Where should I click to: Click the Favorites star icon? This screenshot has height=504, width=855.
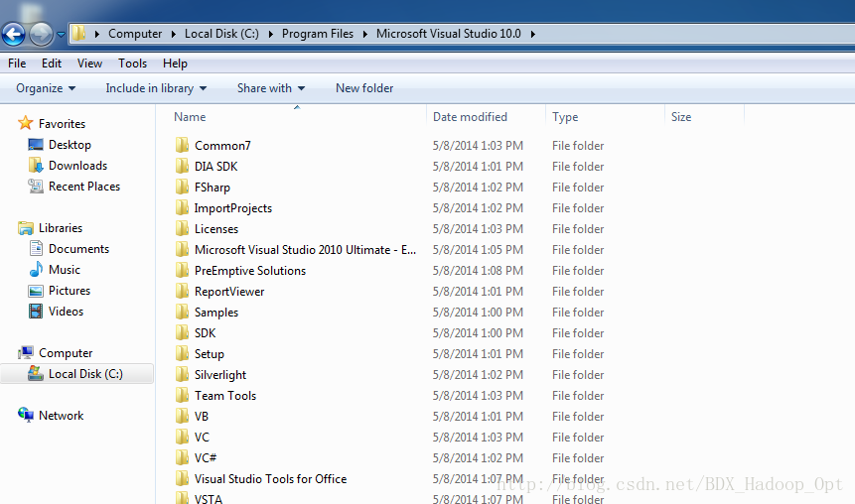(x=26, y=123)
